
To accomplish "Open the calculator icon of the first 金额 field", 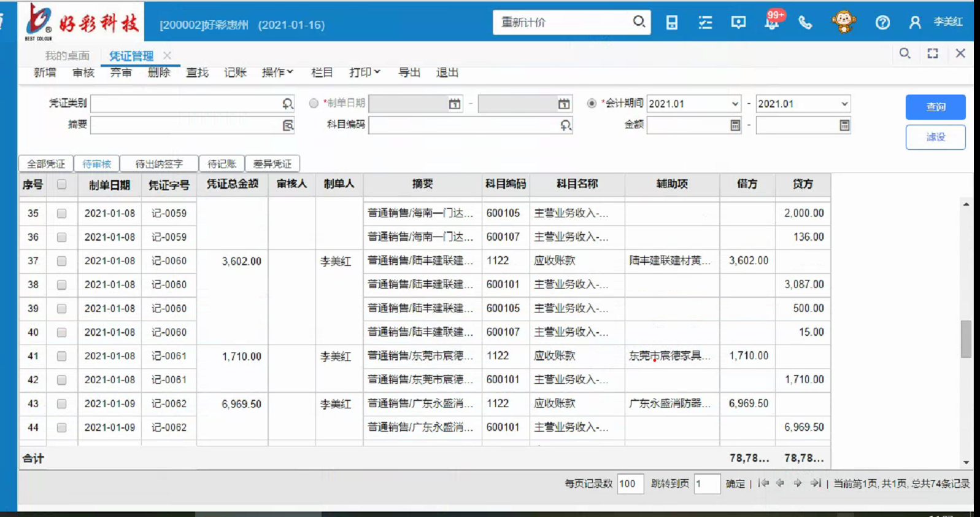I will point(735,125).
